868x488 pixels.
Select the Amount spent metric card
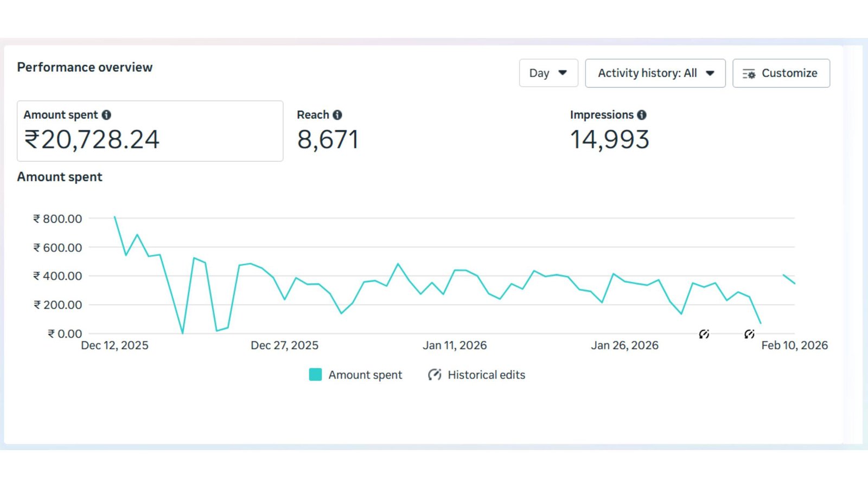pyautogui.click(x=150, y=131)
